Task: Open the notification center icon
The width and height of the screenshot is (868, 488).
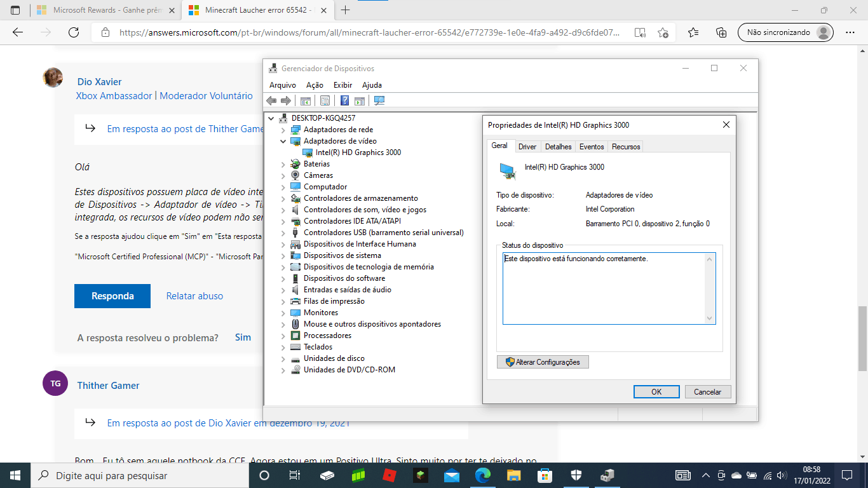Action: (x=846, y=475)
